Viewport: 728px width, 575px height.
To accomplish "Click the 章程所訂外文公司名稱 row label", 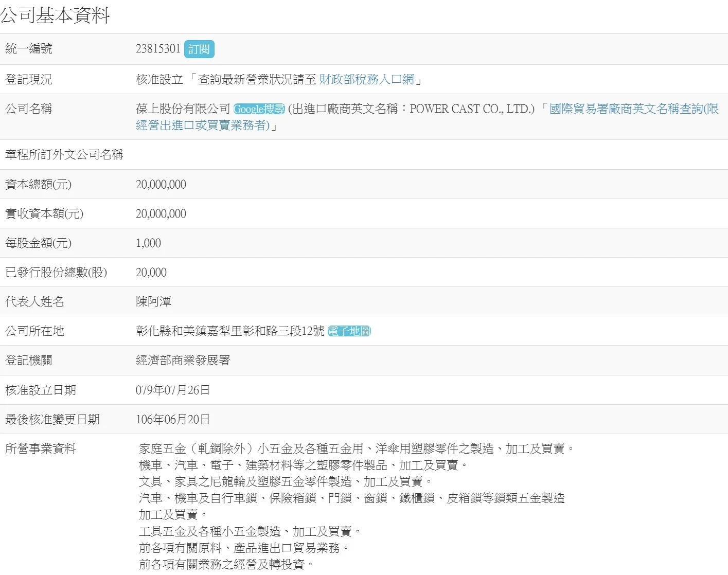I will (x=64, y=155).
